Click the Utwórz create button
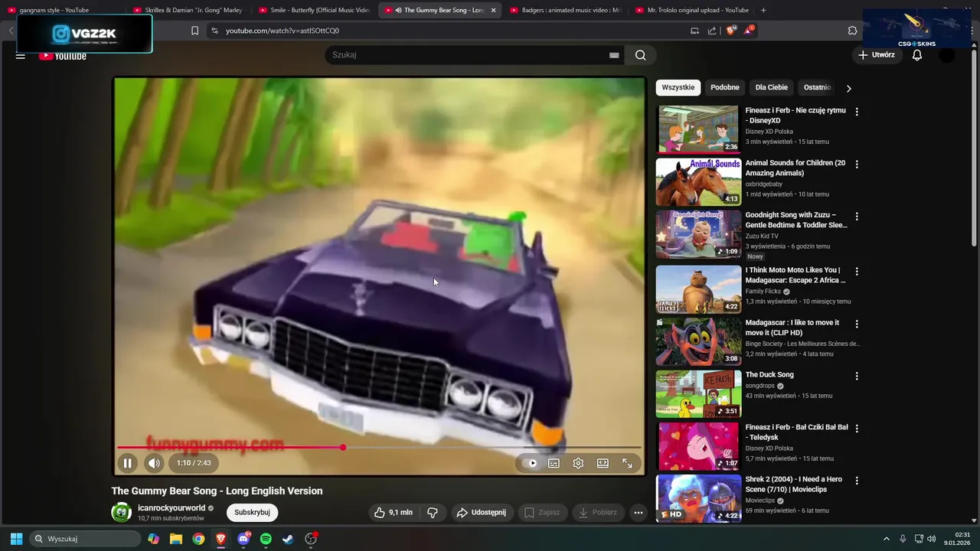 (876, 55)
